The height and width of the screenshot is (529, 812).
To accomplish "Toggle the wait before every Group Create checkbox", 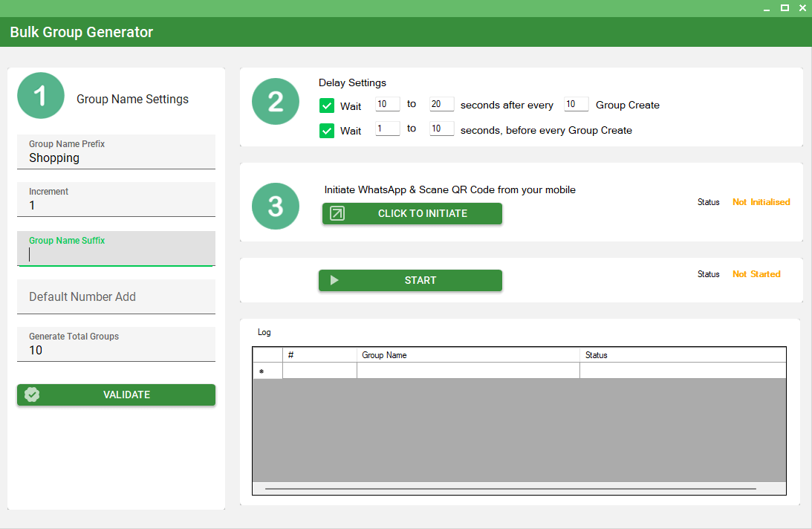I will click(327, 131).
